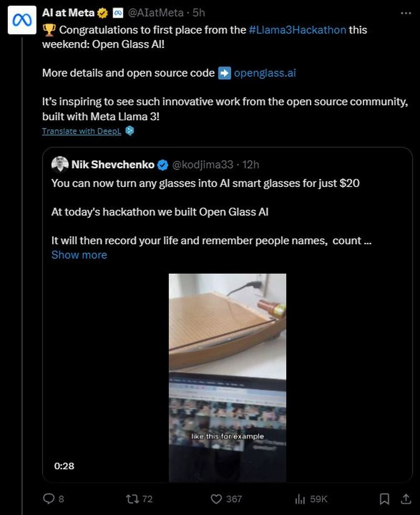
Task: Visit the openglass.ai link
Action: (x=265, y=73)
